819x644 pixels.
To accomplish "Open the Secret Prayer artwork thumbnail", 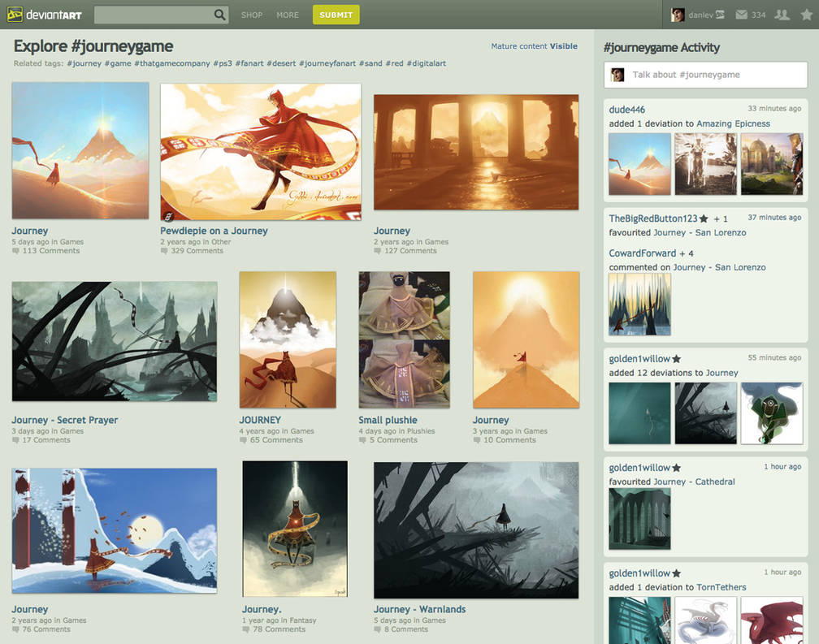I will point(115,341).
